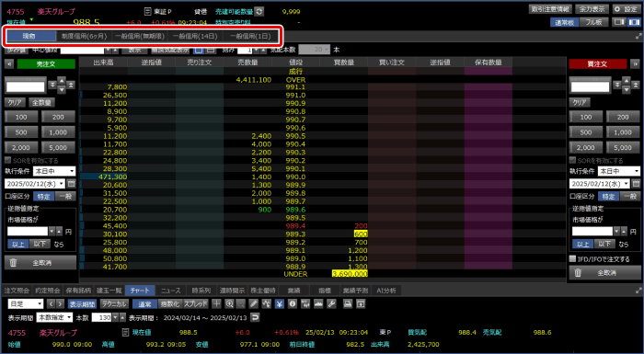Screen dimensions: 644x354
Task: Click the print chart icon
Action: [348, 304]
